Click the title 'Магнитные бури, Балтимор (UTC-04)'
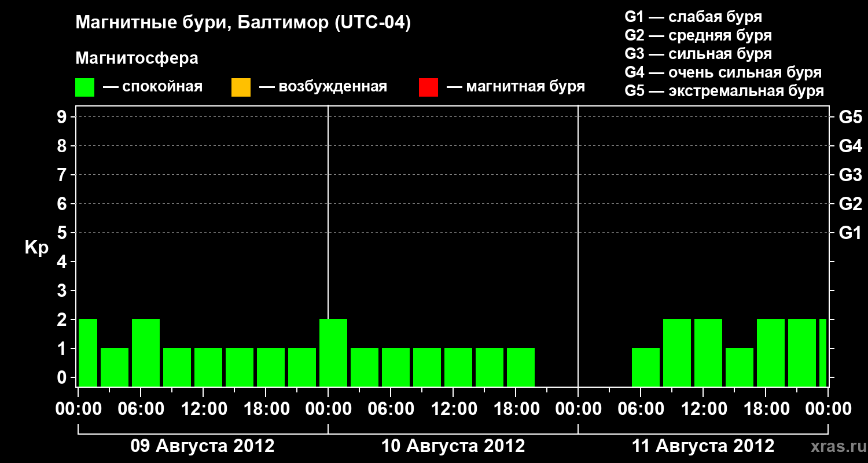This screenshot has width=868, height=463. 243,23
